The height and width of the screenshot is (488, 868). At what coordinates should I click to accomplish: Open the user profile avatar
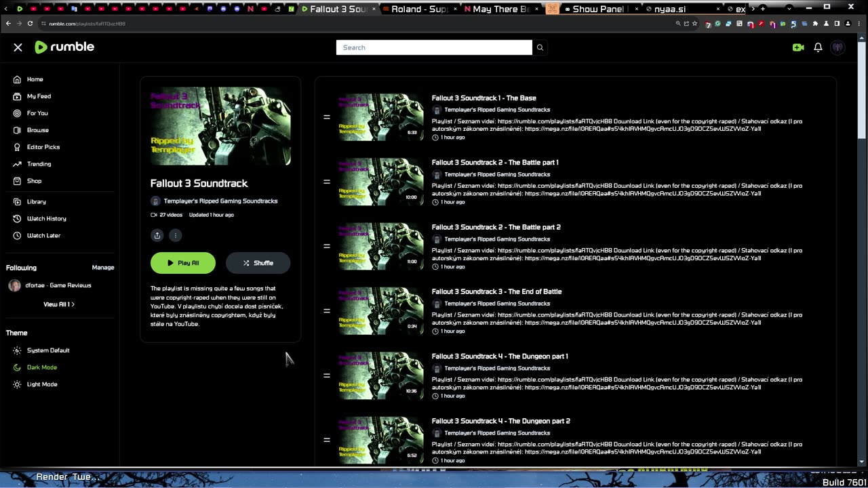(x=838, y=47)
